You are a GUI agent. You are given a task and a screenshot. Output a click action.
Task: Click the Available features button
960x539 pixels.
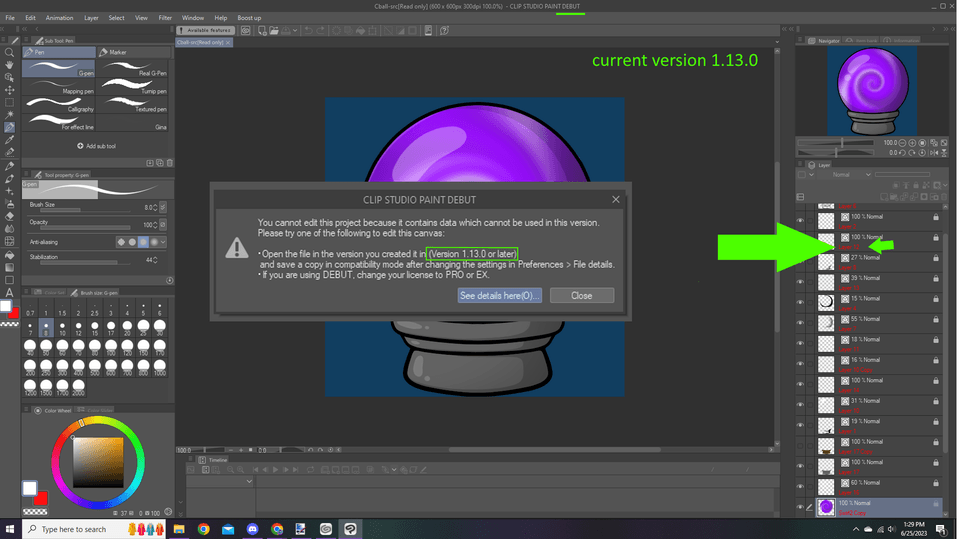point(205,31)
